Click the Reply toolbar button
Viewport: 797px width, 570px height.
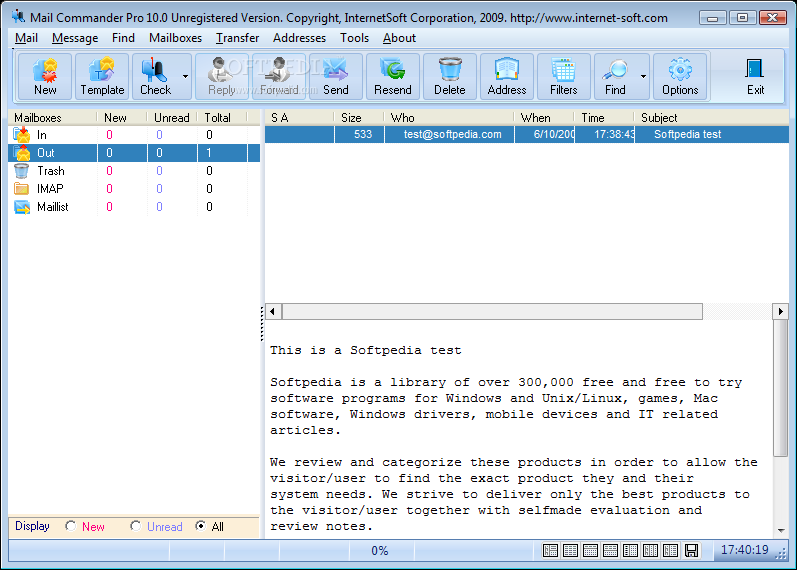tap(222, 76)
